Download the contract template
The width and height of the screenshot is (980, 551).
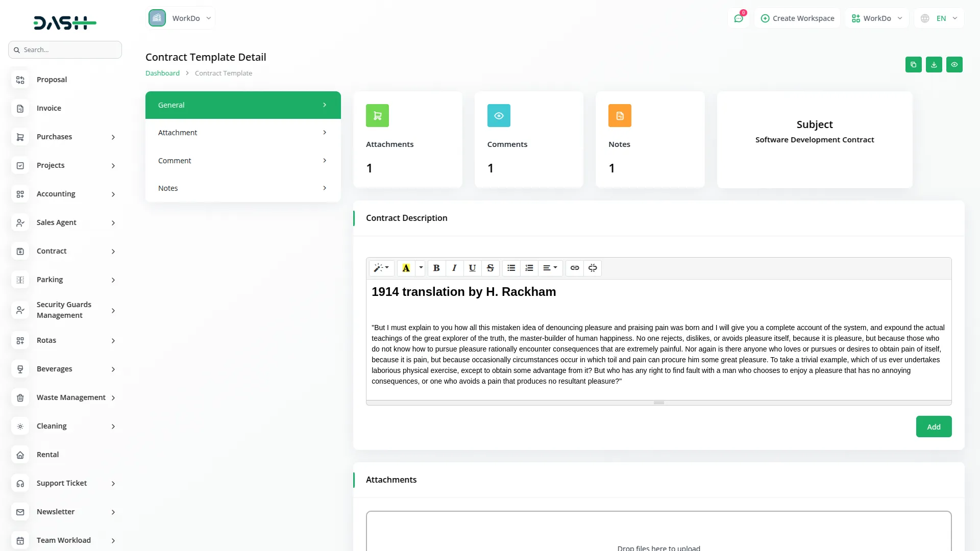(934, 64)
